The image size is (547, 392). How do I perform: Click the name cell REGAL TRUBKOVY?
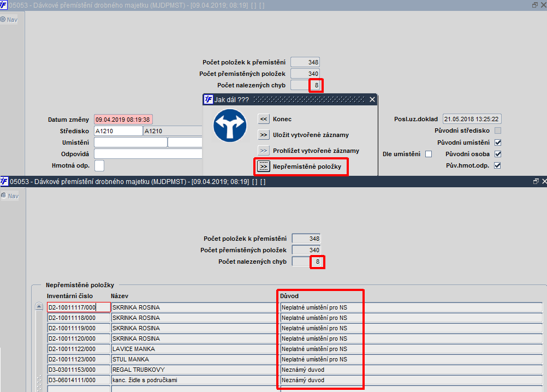coord(195,370)
